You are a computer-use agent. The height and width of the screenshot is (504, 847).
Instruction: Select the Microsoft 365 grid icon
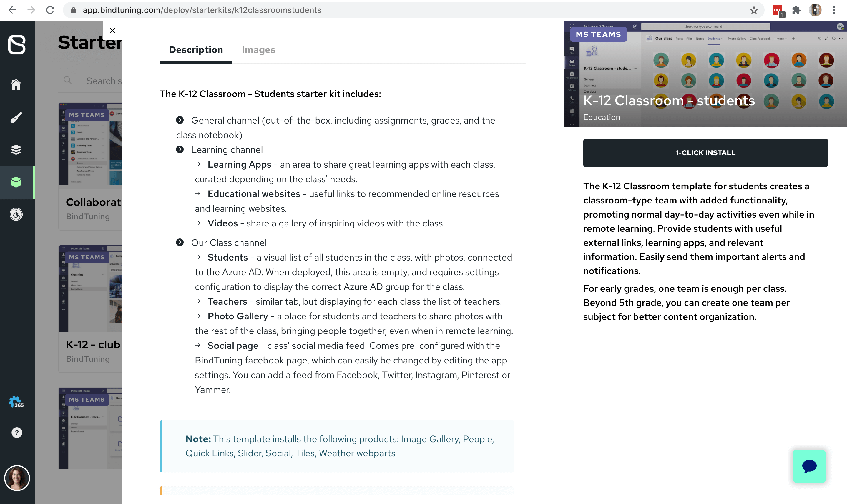pos(17,402)
